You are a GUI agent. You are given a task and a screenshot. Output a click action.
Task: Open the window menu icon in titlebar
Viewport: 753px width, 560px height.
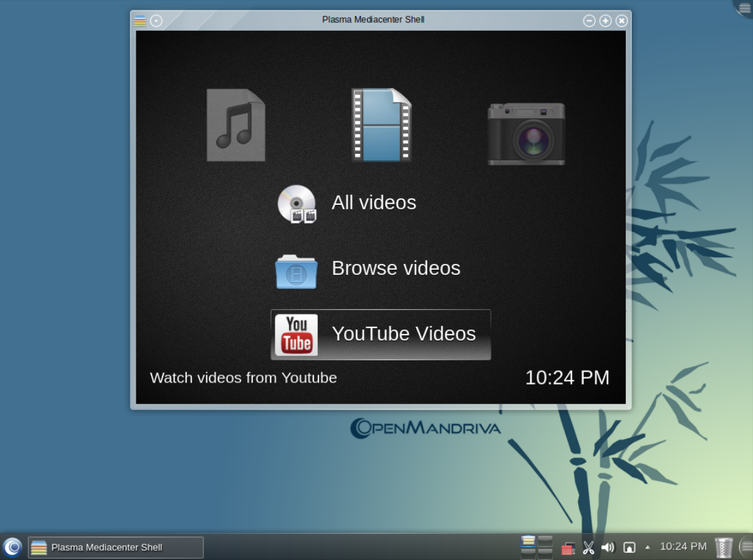pyautogui.click(x=140, y=20)
